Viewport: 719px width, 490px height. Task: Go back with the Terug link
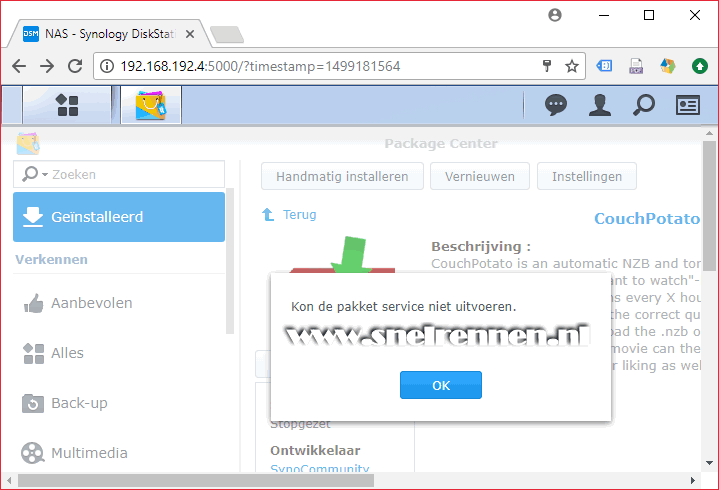pyautogui.click(x=289, y=215)
